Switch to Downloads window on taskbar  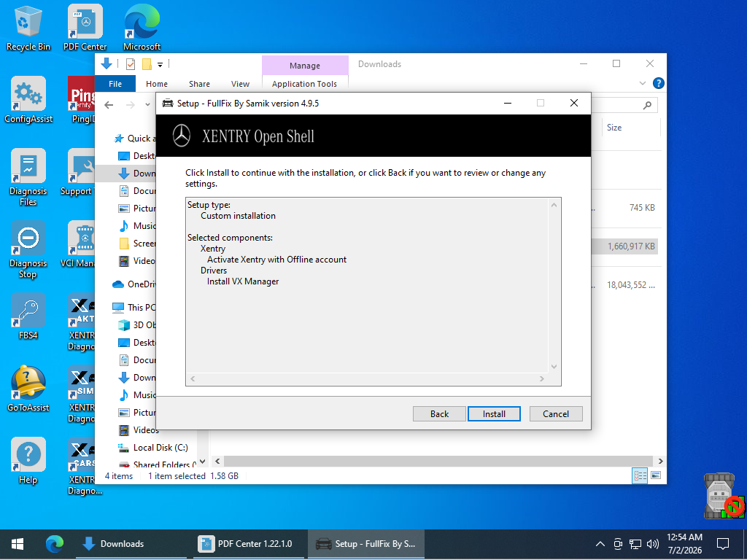click(131, 544)
